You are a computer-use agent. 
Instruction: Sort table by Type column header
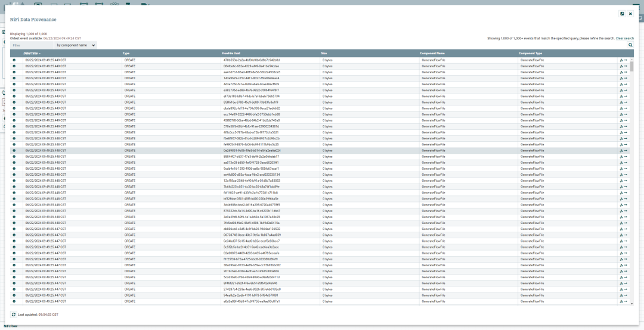tap(126, 54)
